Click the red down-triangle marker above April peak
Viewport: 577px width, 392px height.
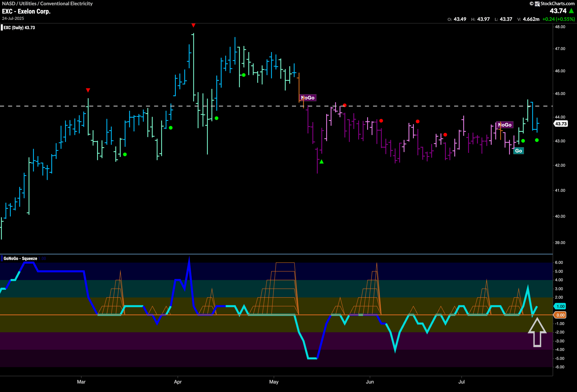[x=193, y=25]
